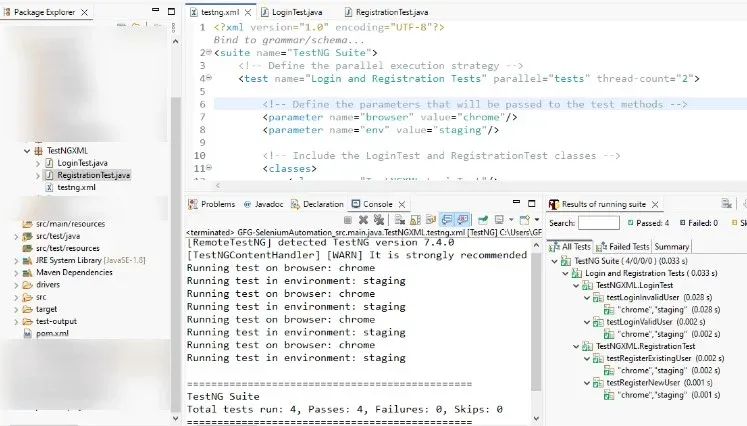Expand LoginTest.java in Package Explorer
This screenshot has height=426, width=747.
[x=38, y=163]
